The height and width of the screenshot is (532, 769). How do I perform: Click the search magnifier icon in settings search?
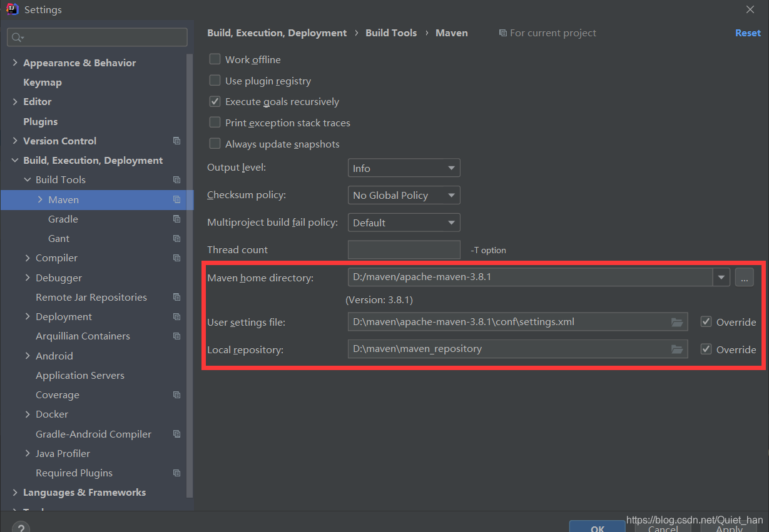coord(18,38)
